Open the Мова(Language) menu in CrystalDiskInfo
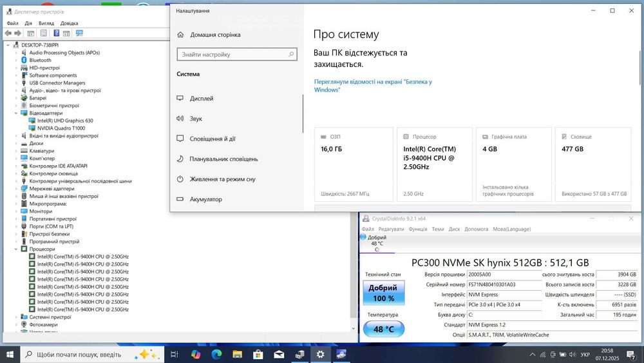Image resolution: width=644 pixels, height=363 pixels. 512,229
